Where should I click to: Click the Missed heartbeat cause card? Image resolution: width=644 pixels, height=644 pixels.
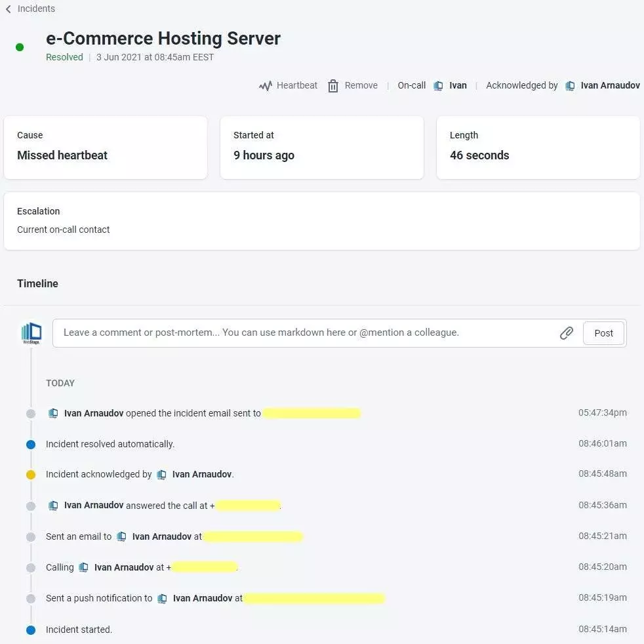tap(106, 148)
